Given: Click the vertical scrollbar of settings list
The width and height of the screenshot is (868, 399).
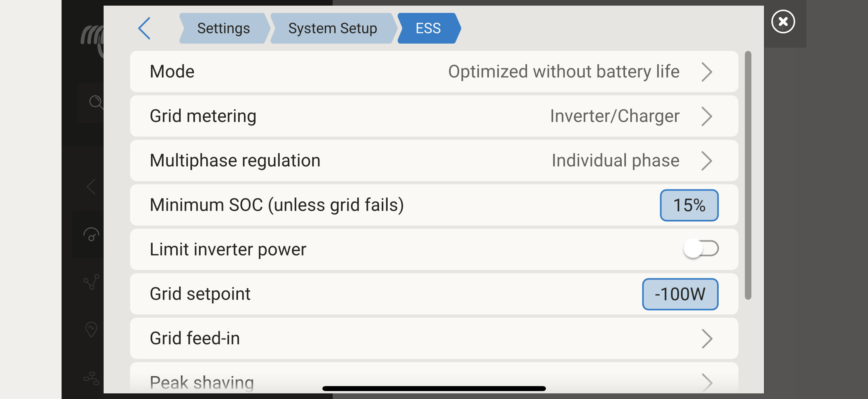Looking at the screenshot, I should pyautogui.click(x=748, y=175).
